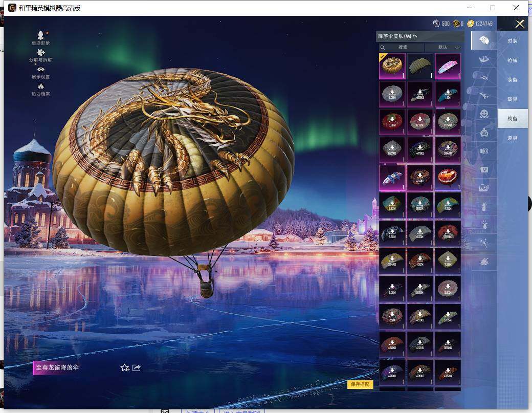Image resolution: width=532 pixels, height=413 pixels.
Task: Open 热力档案 flame icon
Action: [x=41, y=89]
